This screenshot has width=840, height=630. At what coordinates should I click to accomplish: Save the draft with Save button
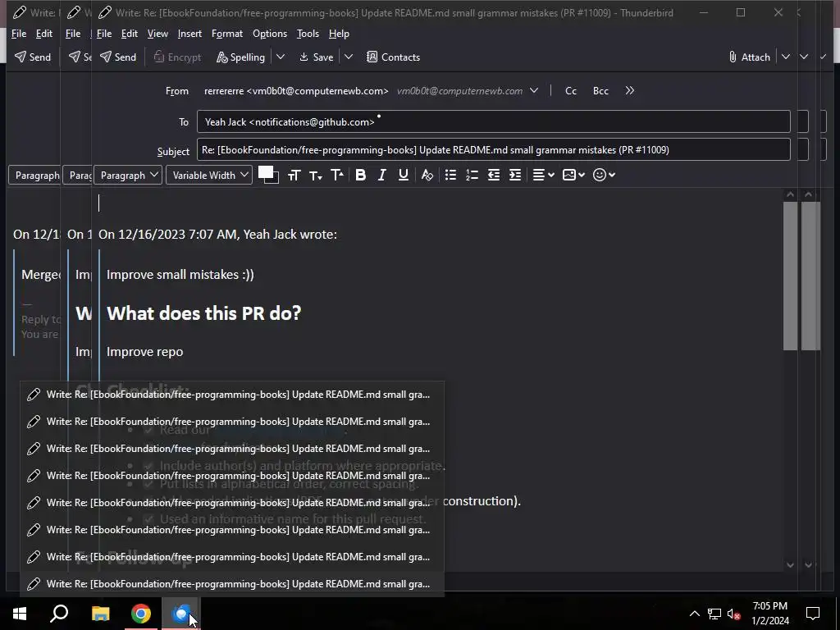click(316, 57)
